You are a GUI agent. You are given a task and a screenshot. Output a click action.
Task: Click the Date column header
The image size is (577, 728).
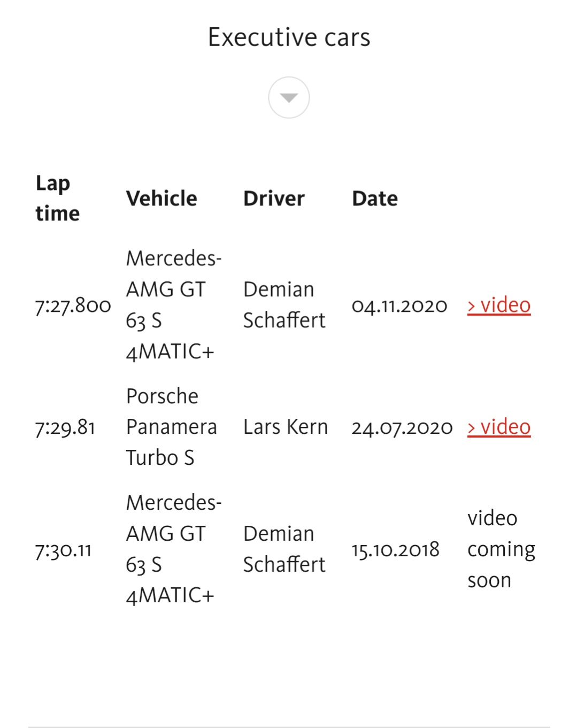(x=375, y=198)
